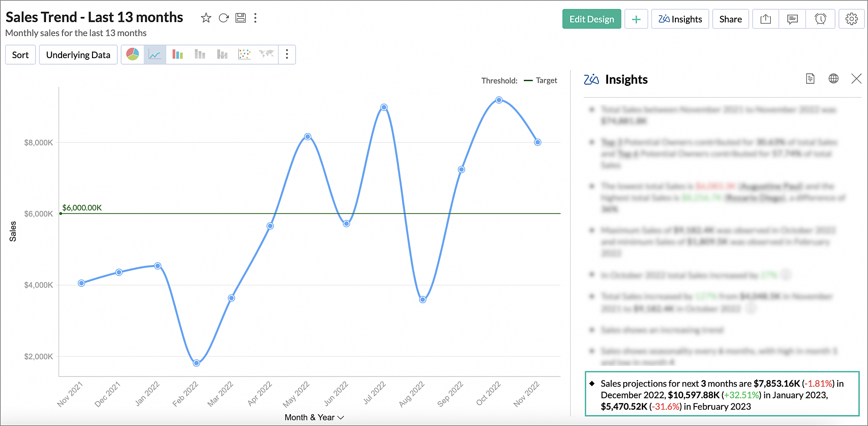
Task: Switch to the pie chart type
Action: coord(132,54)
